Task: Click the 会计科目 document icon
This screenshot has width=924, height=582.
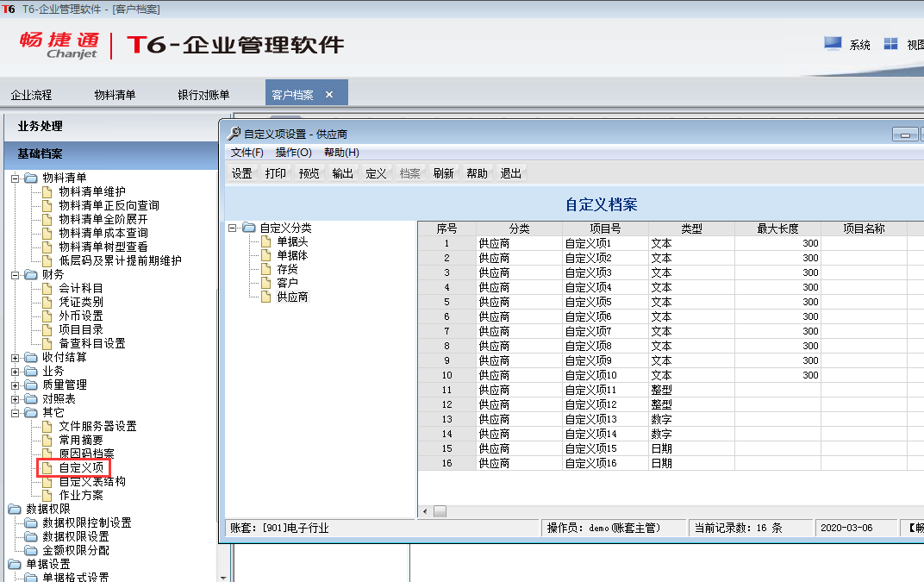Action: click(x=47, y=288)
